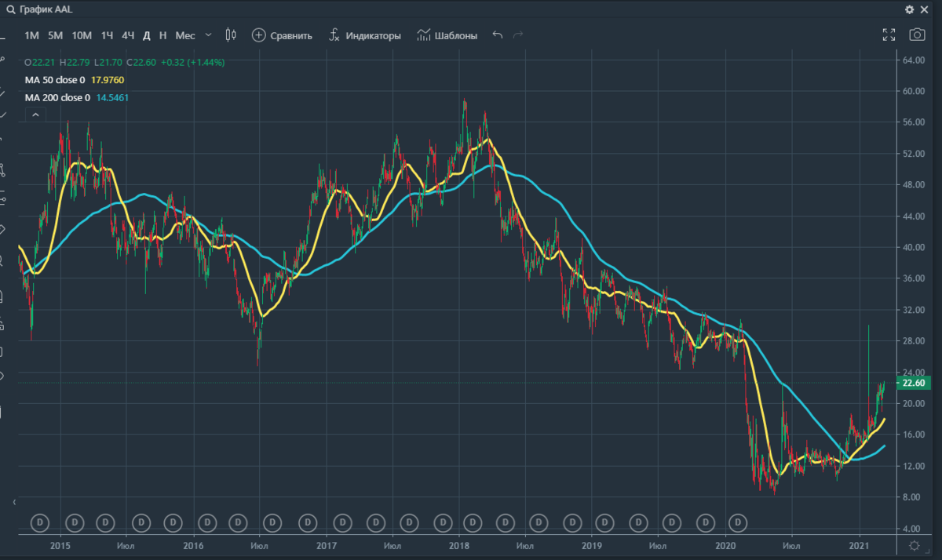Click the current price label 22.60
The width and height of the screenshot is (942, 560).
913,384
